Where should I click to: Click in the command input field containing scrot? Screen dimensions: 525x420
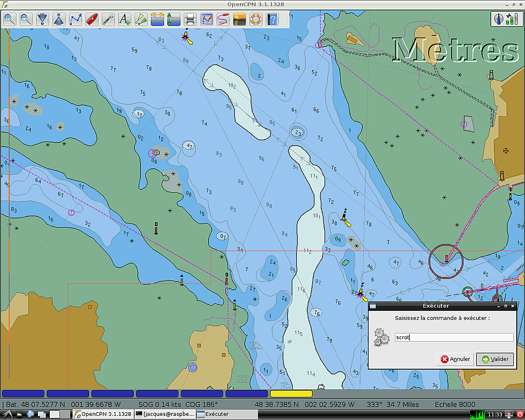[x=454, y=337]
